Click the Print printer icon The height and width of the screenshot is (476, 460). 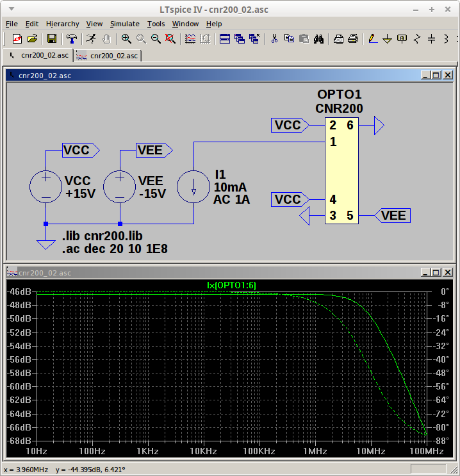[353, 39]
